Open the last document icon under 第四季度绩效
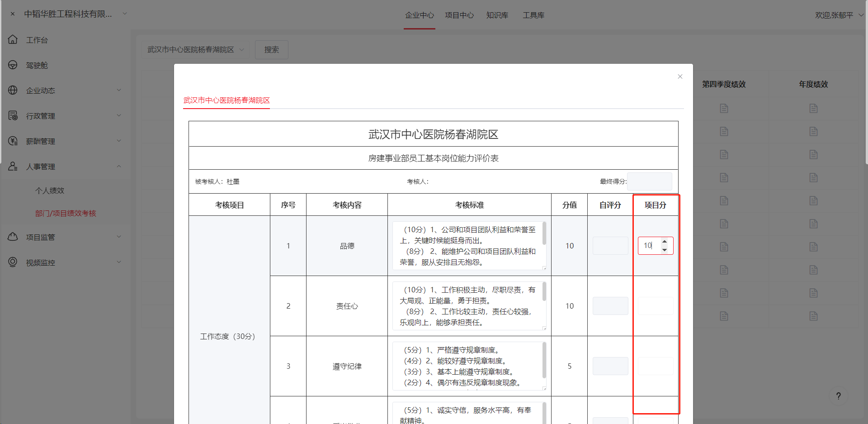Screen dimensions: 868x424 [x=724, y=316]
